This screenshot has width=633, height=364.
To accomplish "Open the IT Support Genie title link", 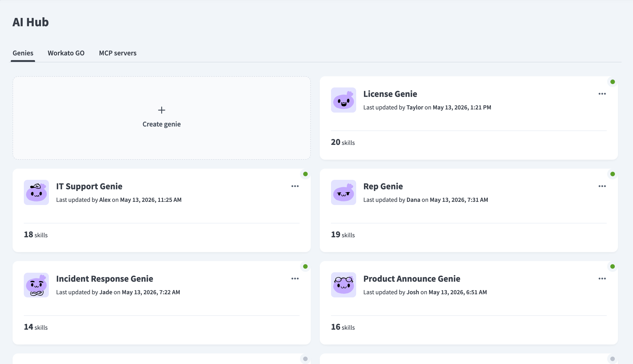I will coord(89,187).
